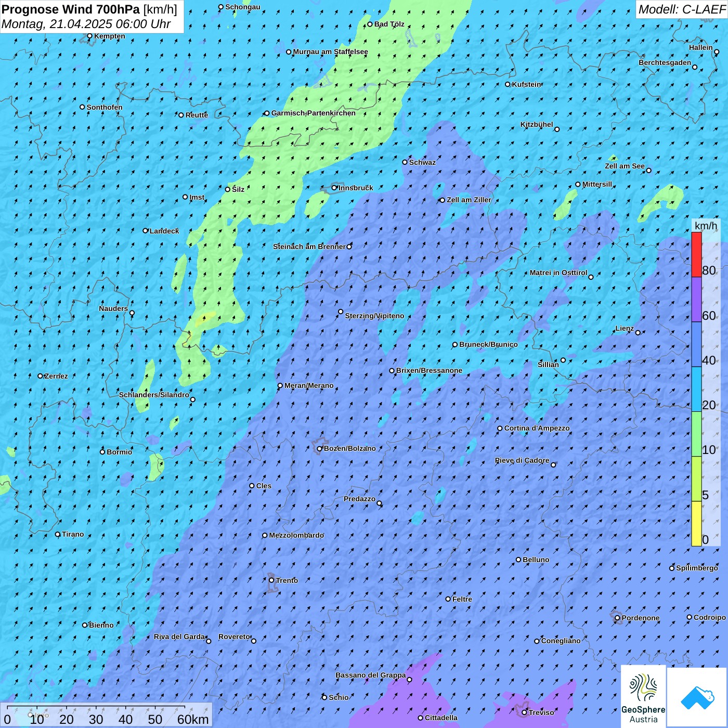Viewport: 728px width, 728px height.
Task: Click the Murnau am Staffelsee label
Action: (331, 51)
